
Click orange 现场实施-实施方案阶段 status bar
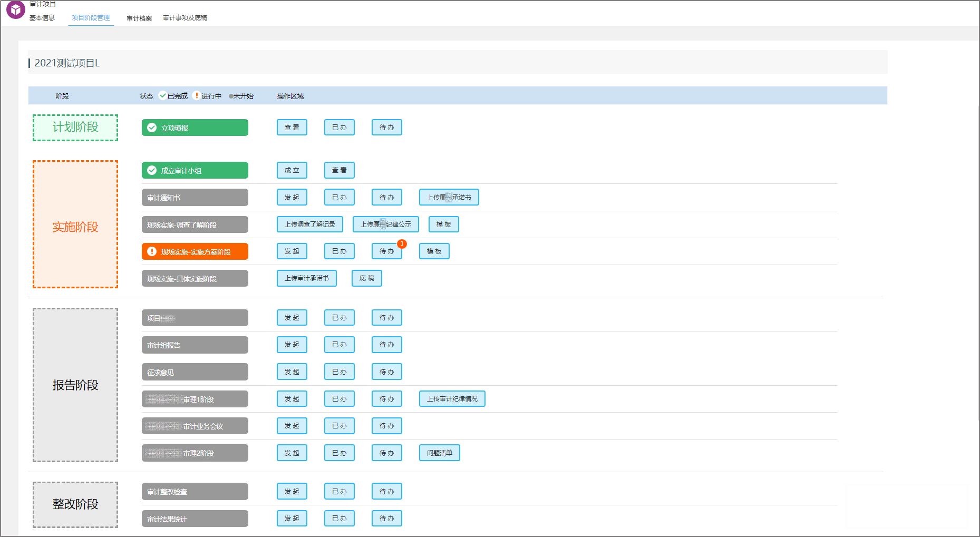[x=195, y=251]
